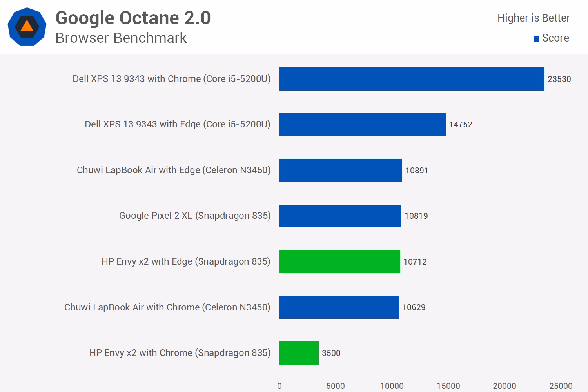
Task: Click the 3500 score value label
Action: pos(331,353)
